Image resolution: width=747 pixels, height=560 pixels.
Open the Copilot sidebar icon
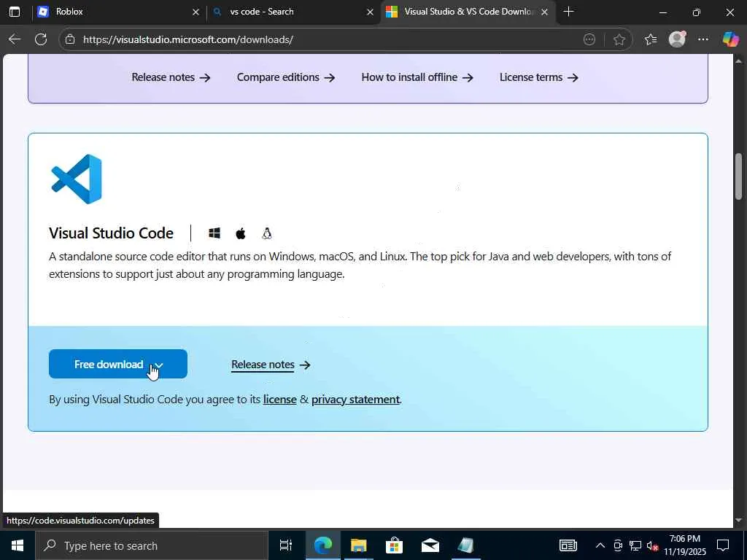tap(730, 39)
